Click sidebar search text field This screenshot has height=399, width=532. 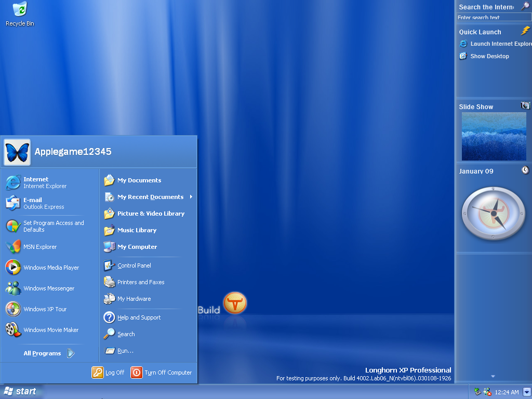coord(494,17)
